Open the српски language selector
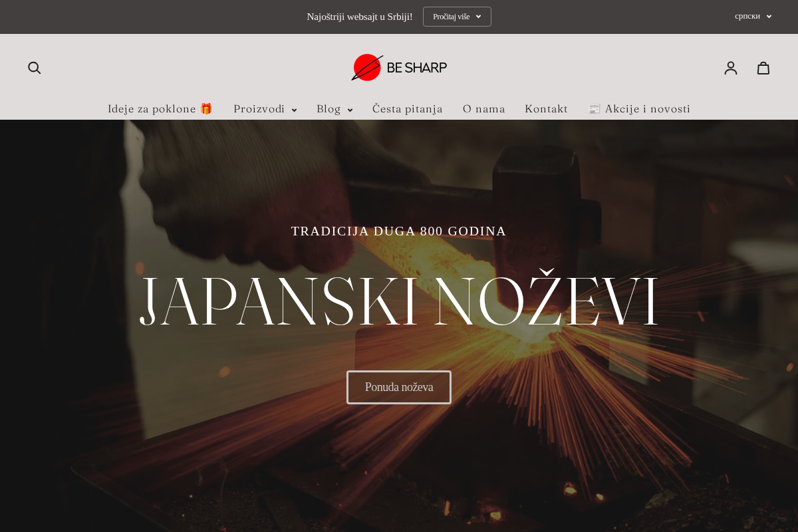This screenshot has width=798, height=532. 752,16
